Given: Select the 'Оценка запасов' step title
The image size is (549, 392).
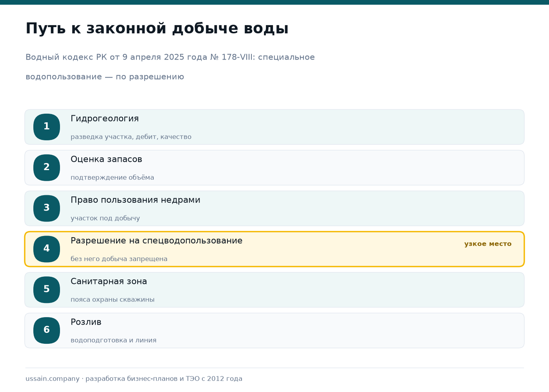Looking at the screenshot, I should pos(106,159).
